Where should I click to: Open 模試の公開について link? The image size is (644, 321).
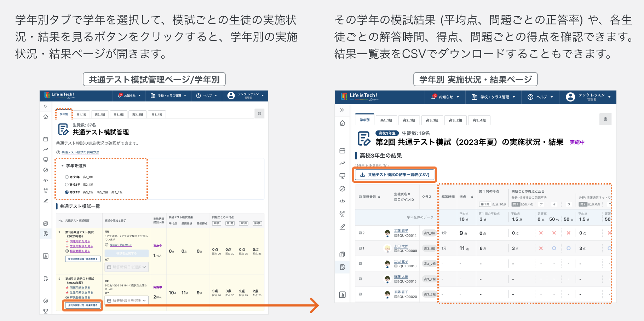pos(121,245)
